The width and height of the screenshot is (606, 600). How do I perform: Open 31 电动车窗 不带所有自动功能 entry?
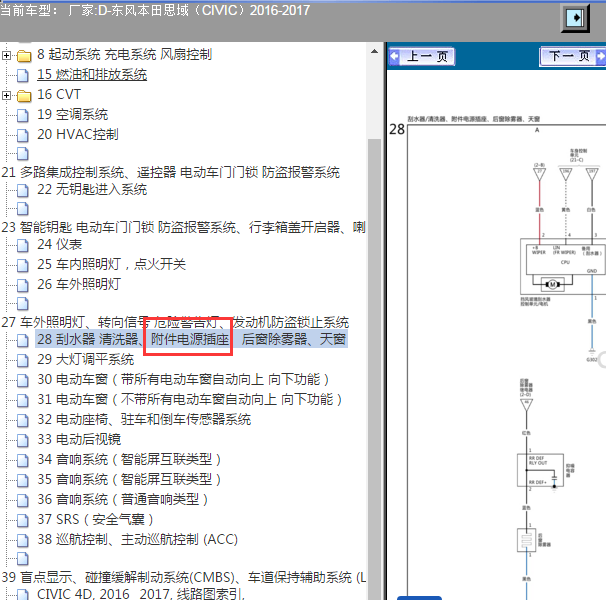pyautogui.click(x=190, y=400)
